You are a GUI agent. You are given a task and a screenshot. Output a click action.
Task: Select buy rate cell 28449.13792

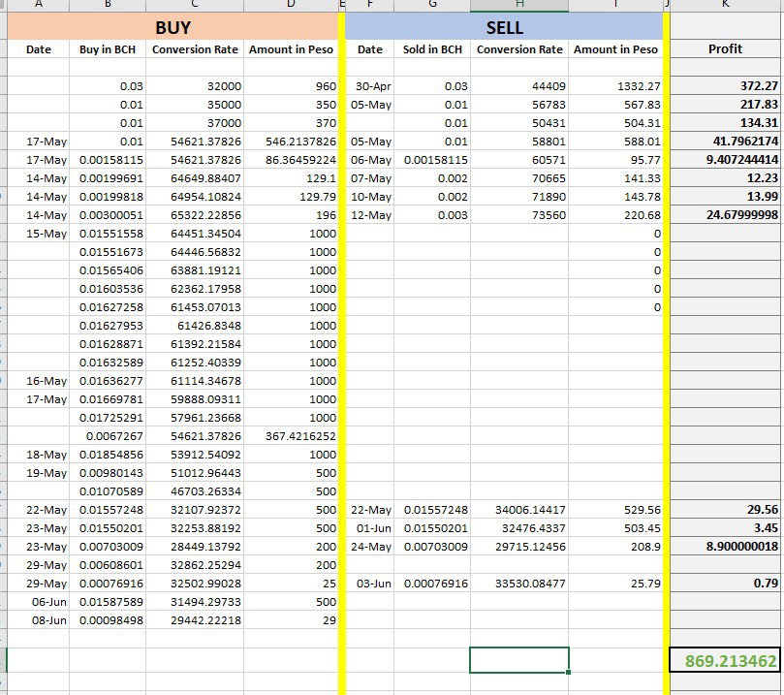195,547
